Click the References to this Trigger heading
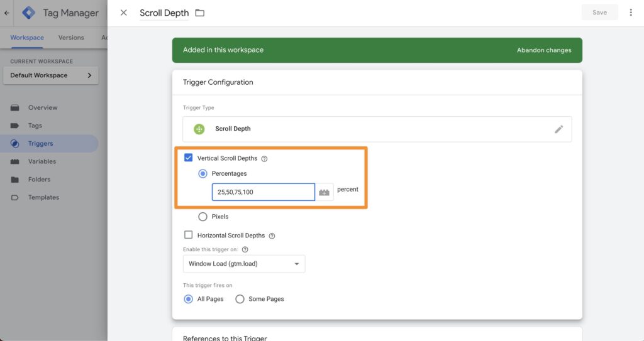The image size is (644, 341). pyautogui.click(x=225, y=337)
